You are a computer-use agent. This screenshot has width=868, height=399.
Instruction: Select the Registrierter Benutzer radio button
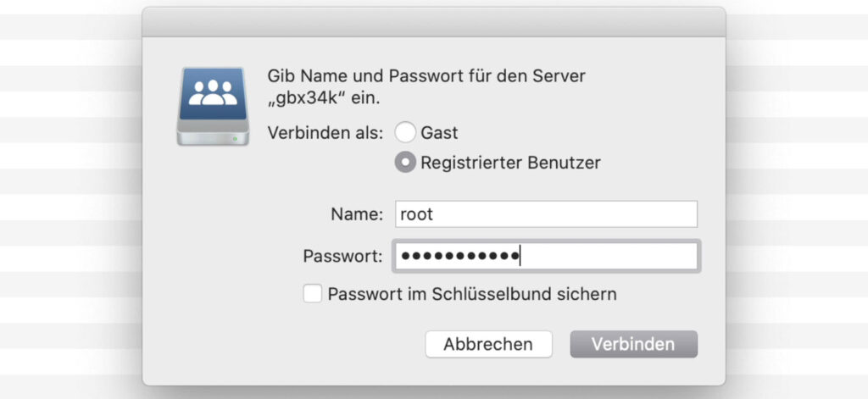tap(406, 163)
